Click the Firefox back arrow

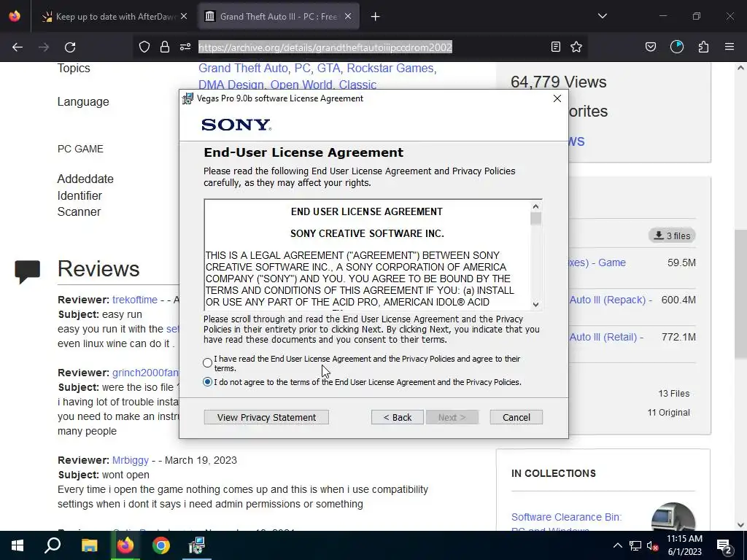[18, 47]
